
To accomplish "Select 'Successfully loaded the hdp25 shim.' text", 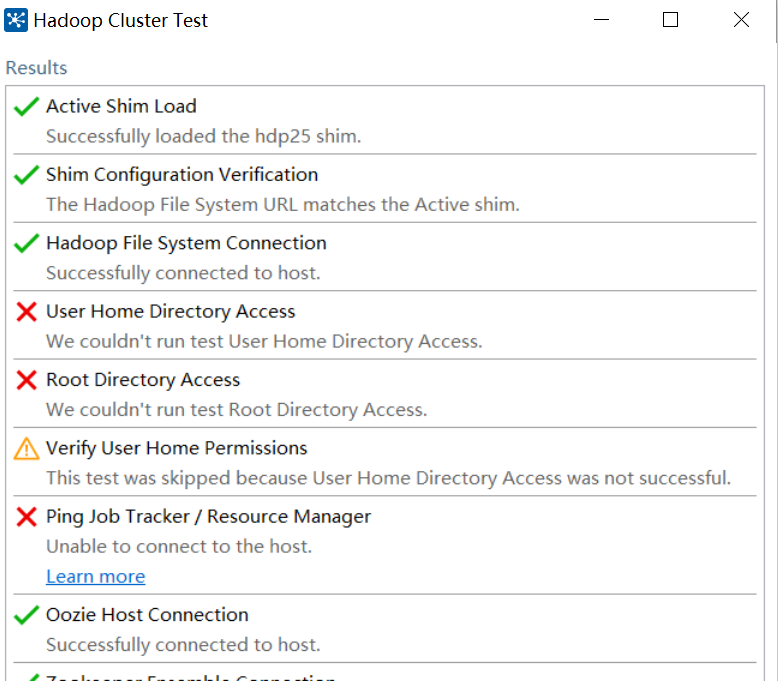I will (203, 136).
